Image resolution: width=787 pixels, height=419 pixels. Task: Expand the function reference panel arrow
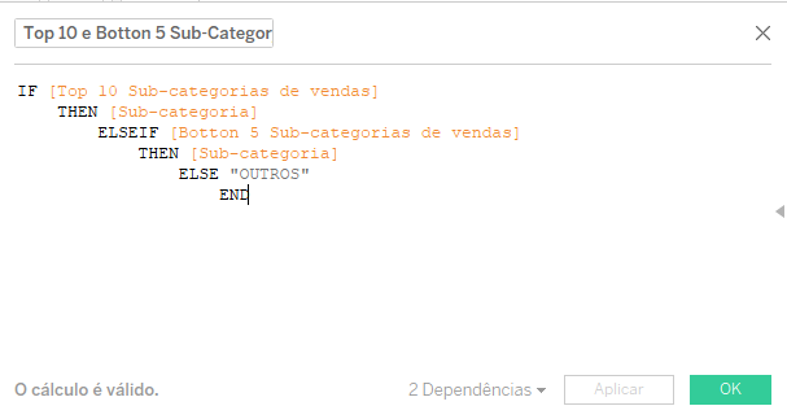click(780, 211)
